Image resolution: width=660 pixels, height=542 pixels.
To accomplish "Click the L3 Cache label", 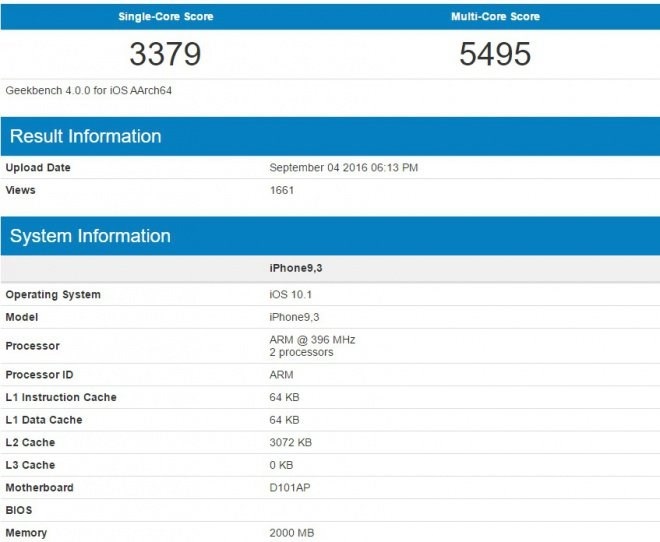I will click(30, 465).
